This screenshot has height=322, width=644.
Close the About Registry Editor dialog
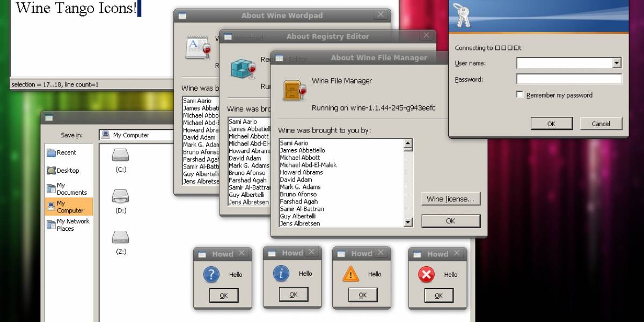427,36
